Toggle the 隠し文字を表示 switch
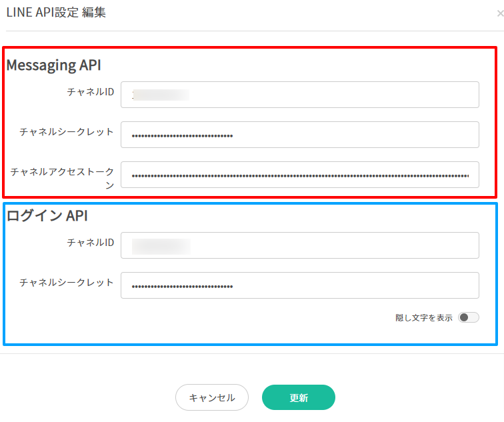504x422 pixels. [468, 317]
